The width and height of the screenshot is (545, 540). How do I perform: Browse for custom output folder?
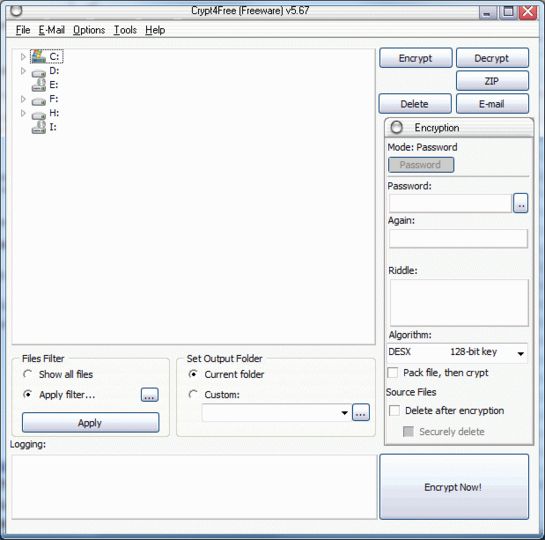coord(360,412)
